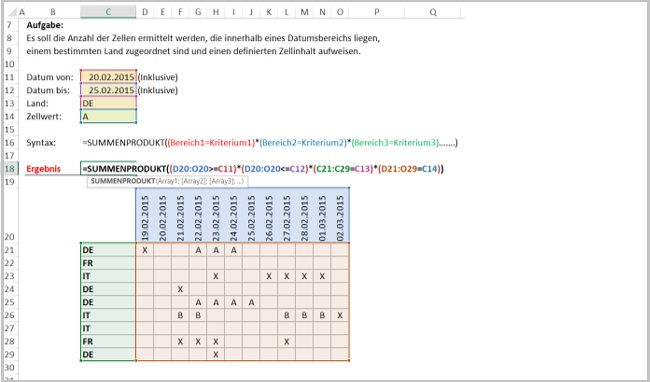
Task: Click the B in row 26 under 21.02.2015
Action: [180, 315]
